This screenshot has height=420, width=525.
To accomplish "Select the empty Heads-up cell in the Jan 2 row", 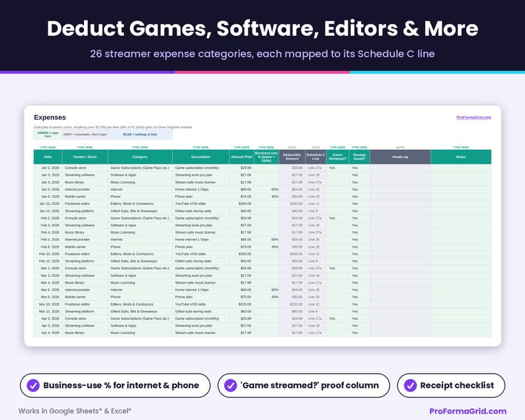I will click(400, 168).
